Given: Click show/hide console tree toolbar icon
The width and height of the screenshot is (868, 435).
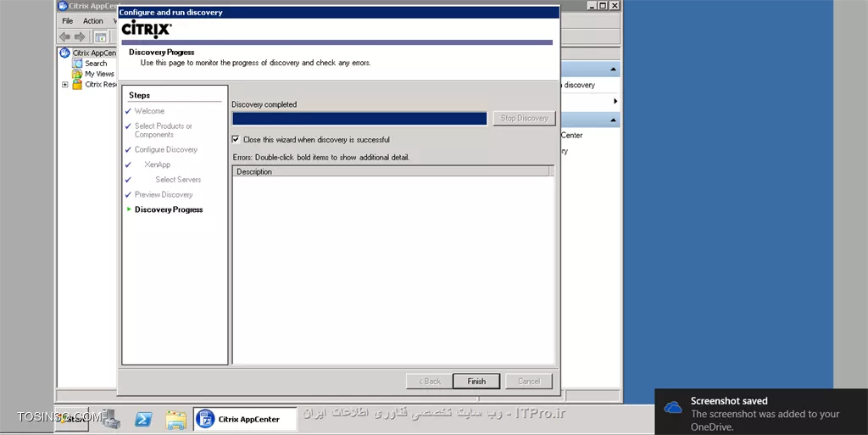Looking at the screenshot, I should (x=100, y=37).
